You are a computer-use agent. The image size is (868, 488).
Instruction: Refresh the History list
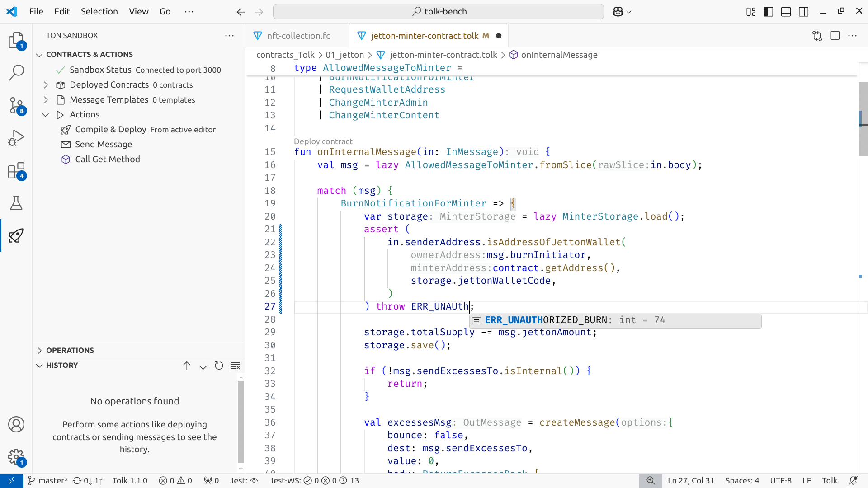[219, 366]
